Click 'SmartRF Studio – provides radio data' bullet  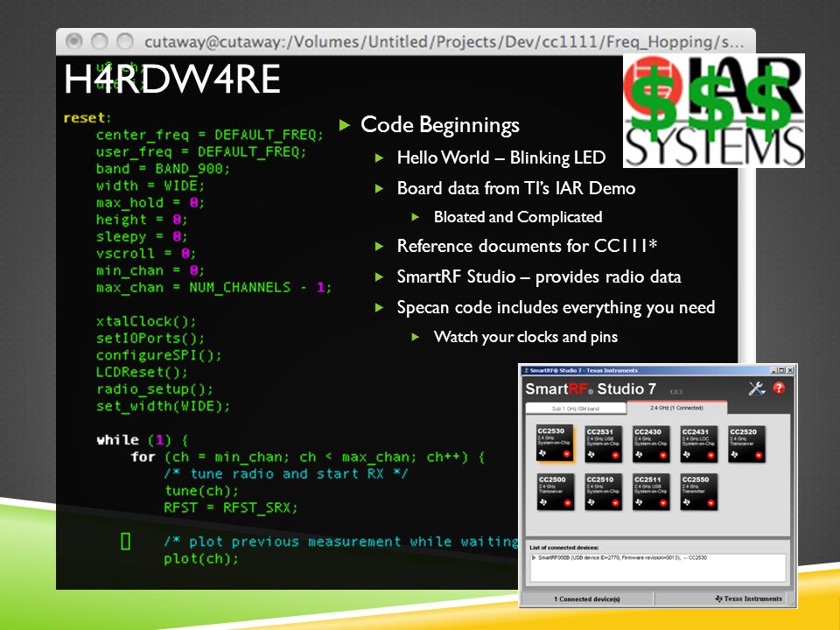(539, 277)
